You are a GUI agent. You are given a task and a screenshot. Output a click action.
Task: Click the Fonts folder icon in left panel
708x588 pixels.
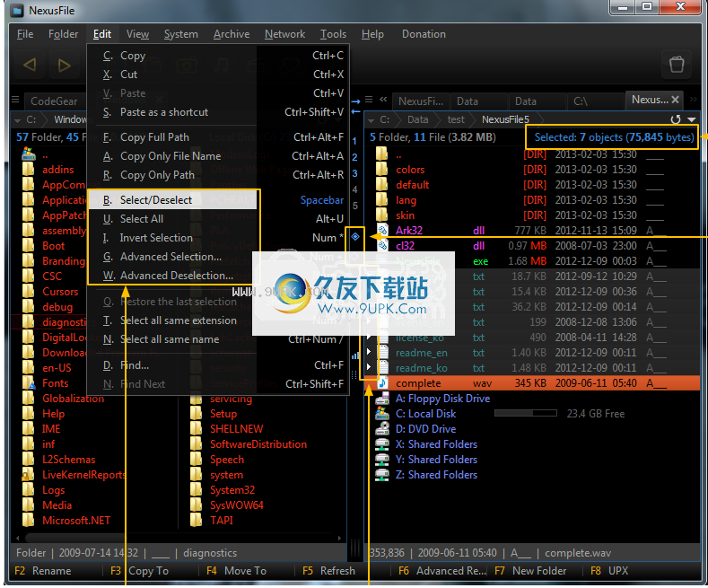[x=29, y=383]
